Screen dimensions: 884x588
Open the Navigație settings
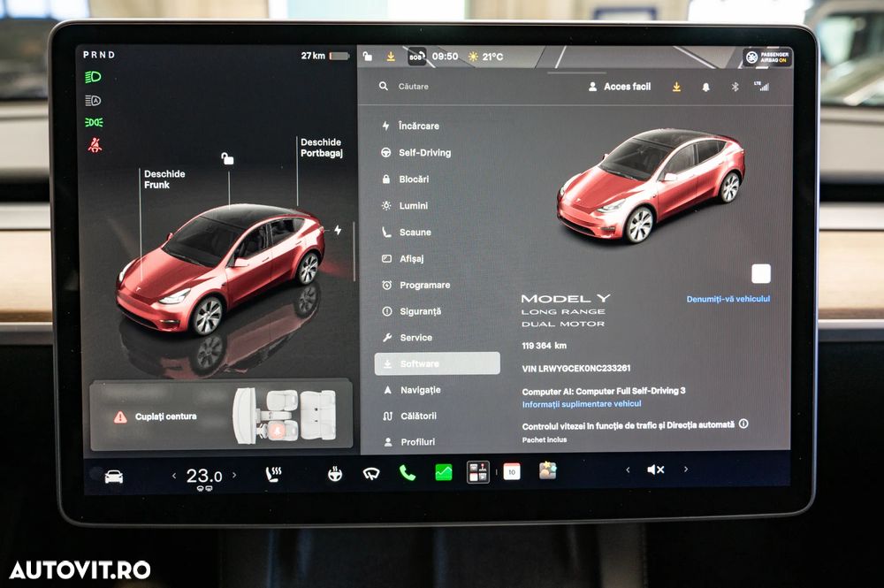pyautogui.click(x=412, y=390)
